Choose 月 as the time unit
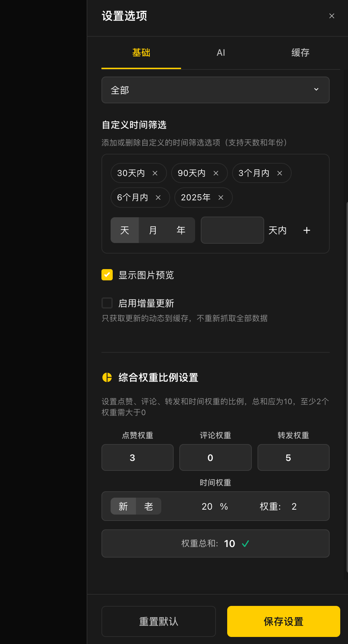The height and width of the screenshot is (644, 348). (153, 230)
